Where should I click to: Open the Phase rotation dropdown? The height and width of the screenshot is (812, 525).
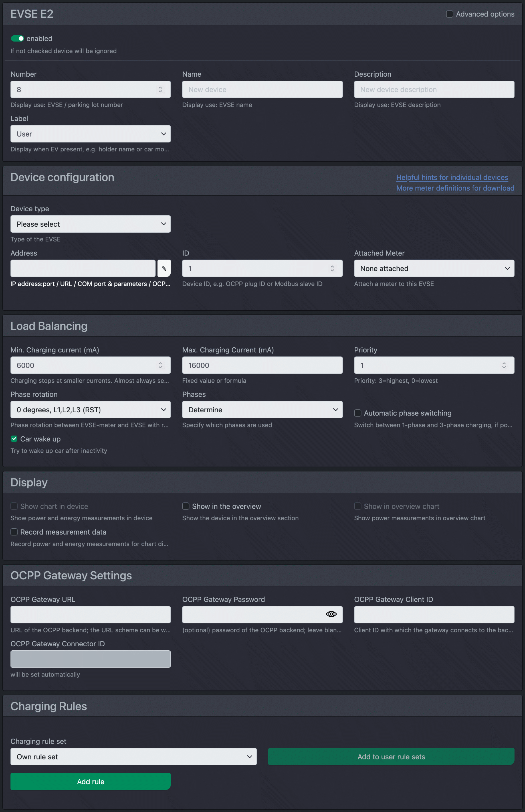pyautogui.click(x=90, y=410)
